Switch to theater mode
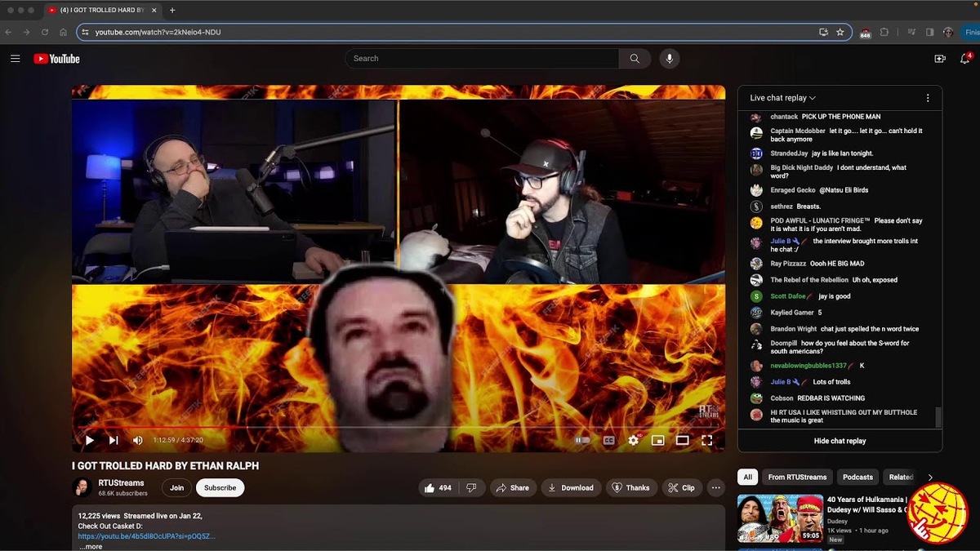 coord(682,440)
